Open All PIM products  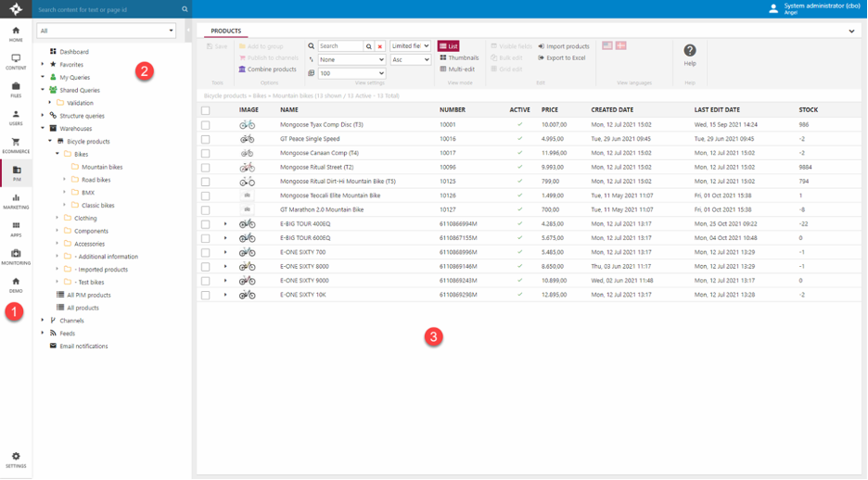89,296
